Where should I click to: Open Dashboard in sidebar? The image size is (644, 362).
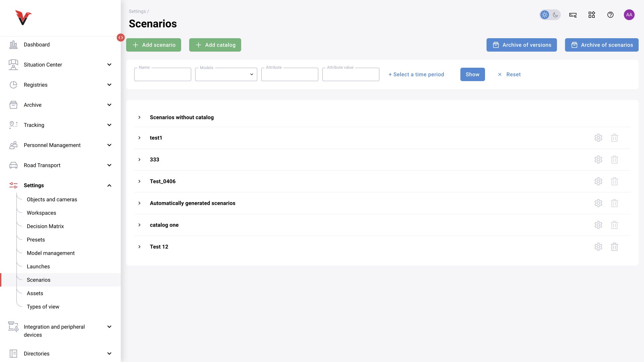[x=37, y=45]
